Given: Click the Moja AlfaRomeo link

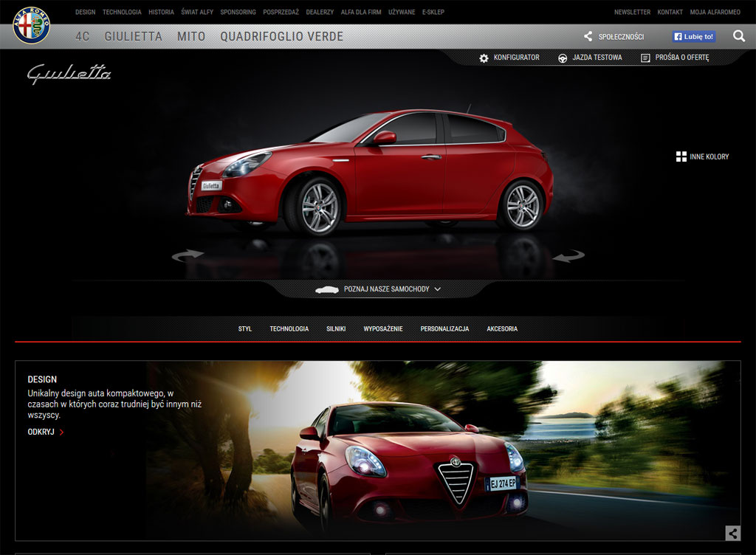Looking at the screenshot, I should [x=715, y=12].
